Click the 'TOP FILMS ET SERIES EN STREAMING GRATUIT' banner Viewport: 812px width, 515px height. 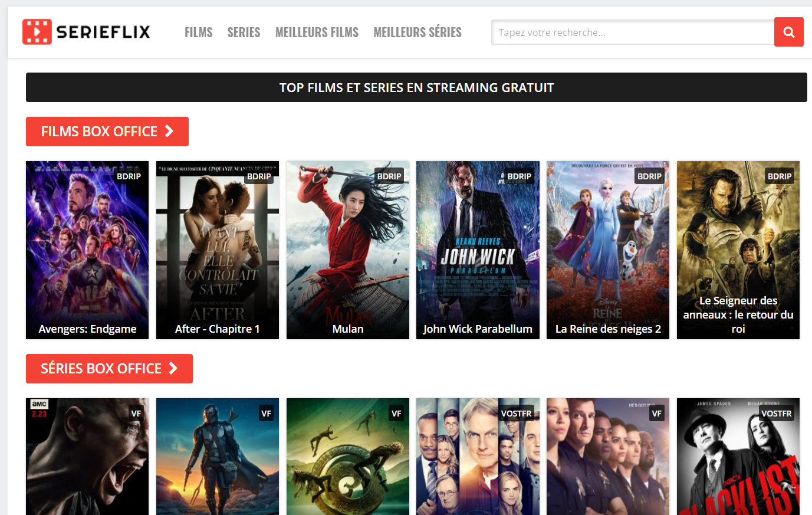(x=416, y=87)
